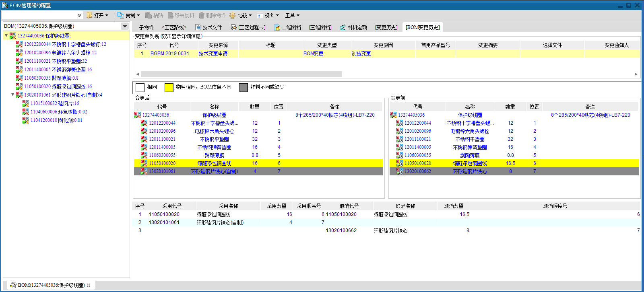Click the 比较 balance scale icon
This screenshot has width=644, height=292.
(232, 15)
